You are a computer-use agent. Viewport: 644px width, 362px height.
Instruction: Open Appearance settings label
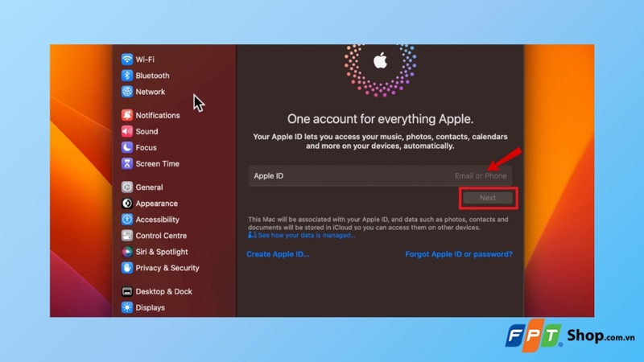pyautogui.click(x=156, y=204)
